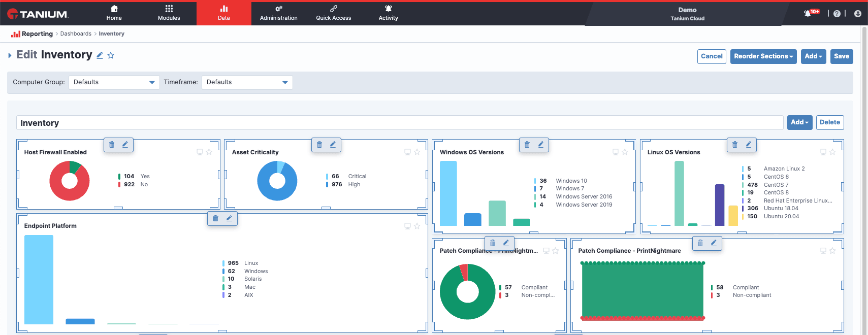
Task: Rename dashboard using pencil icon beside title
Action: pyautogui.click(x=100, y=55)
